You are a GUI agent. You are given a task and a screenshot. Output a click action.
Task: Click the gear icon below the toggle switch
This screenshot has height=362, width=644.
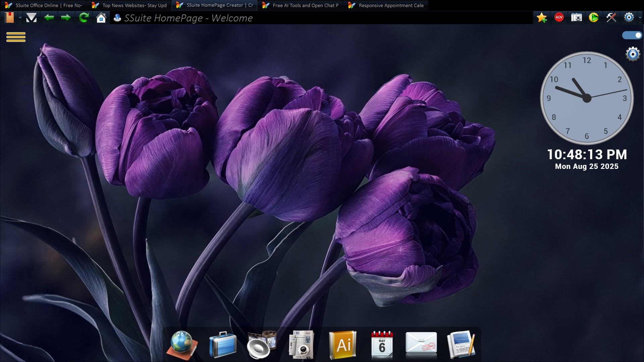click(x=633, y=54)
